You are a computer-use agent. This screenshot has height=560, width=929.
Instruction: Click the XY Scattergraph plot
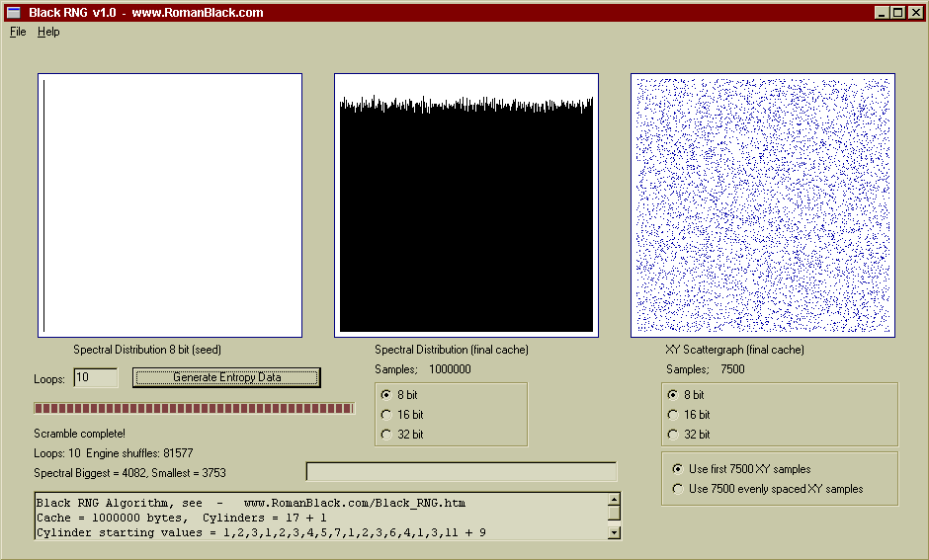coord(763,205)
